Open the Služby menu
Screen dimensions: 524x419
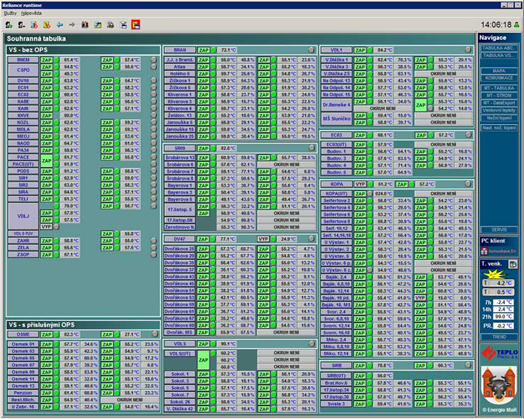point(10,13)
